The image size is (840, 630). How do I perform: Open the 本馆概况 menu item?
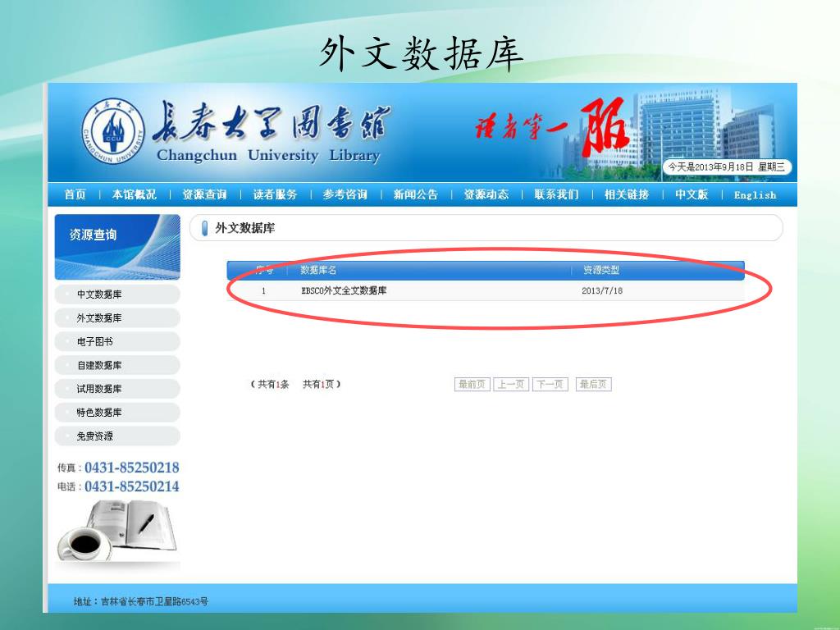coord(134,194)
